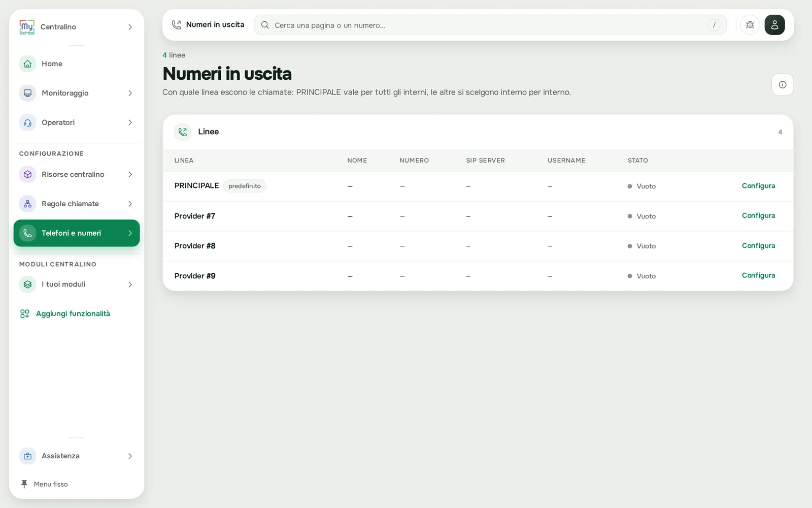The height and width of the screenshot is (508, 812).
Task: Click the Operatori headset icon
Action: point(27,123)
